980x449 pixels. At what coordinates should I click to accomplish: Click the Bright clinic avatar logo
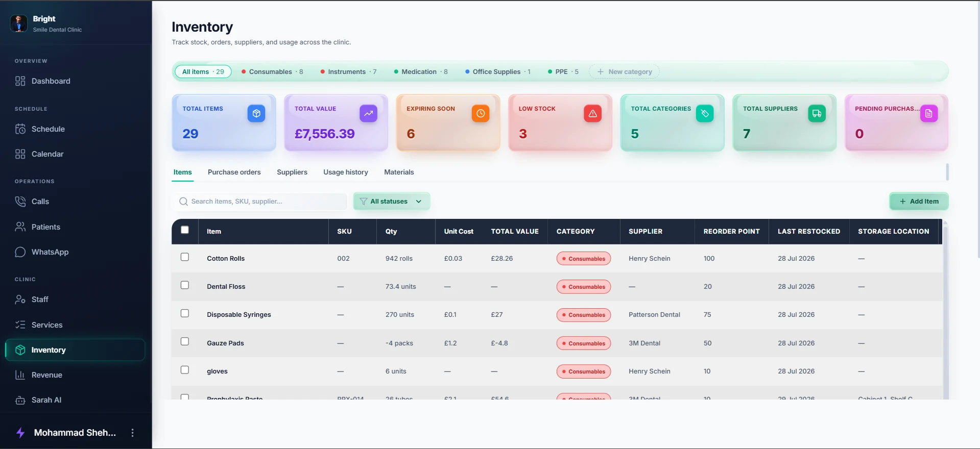[19, 23]
